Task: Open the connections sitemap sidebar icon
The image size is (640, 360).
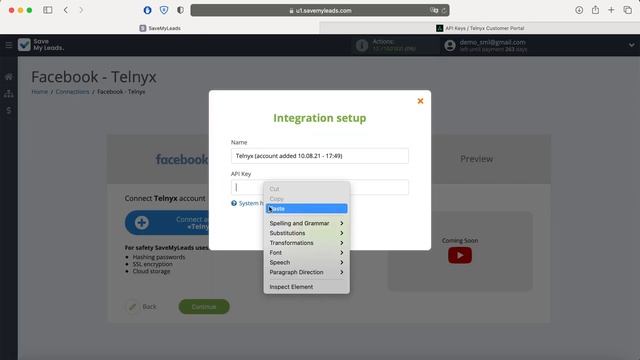Action: pos(9,93)
